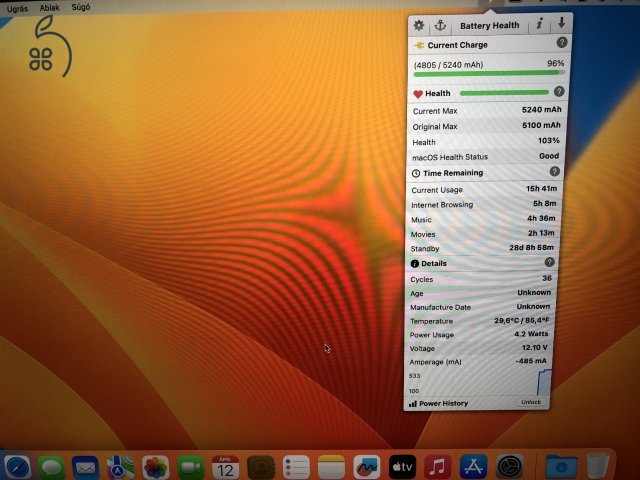Image resolution: width=640 pixels, height=480 pixels.
Task: Launch Apple TV from the Dock
Action: point(402,468)
